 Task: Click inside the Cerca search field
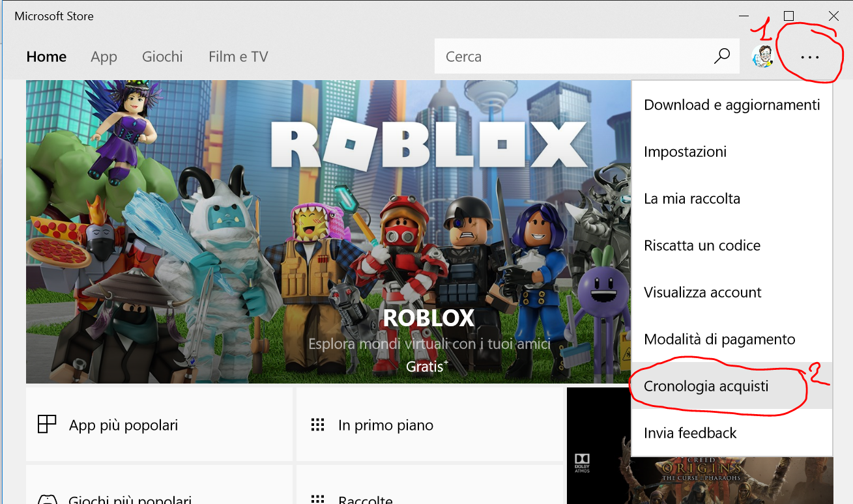tap(573, 57)
